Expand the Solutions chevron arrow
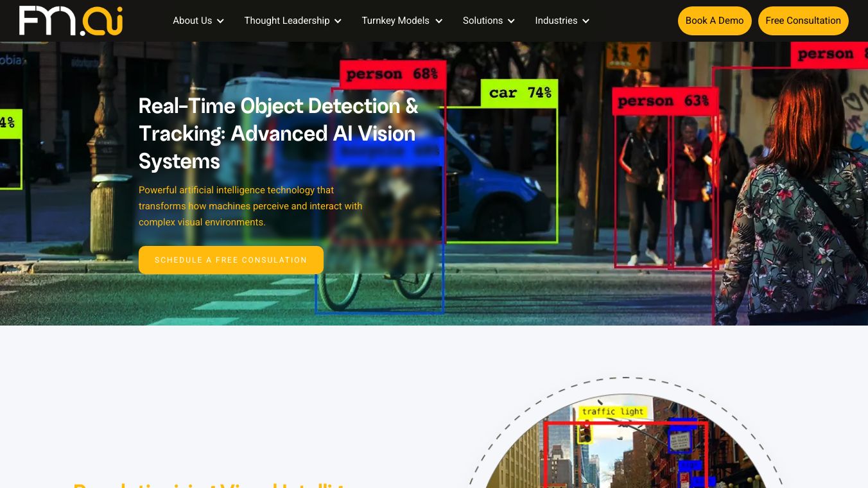 pos(511,21)
